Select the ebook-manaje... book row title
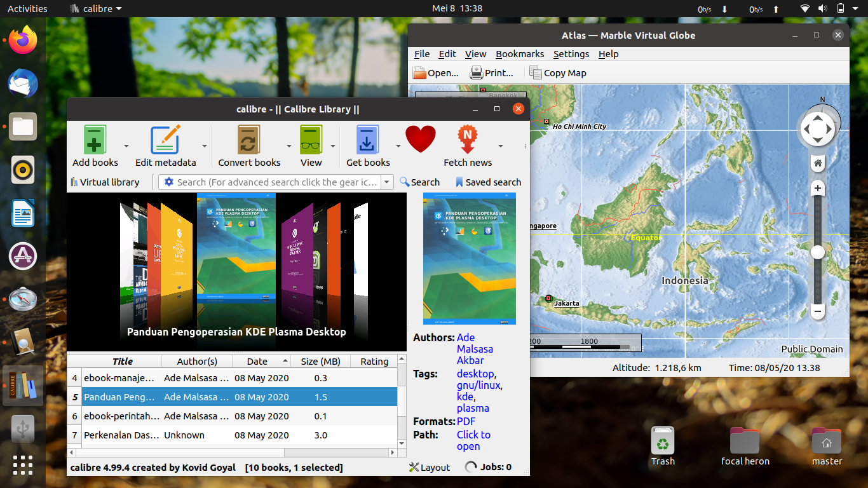 tap(119, 378)
